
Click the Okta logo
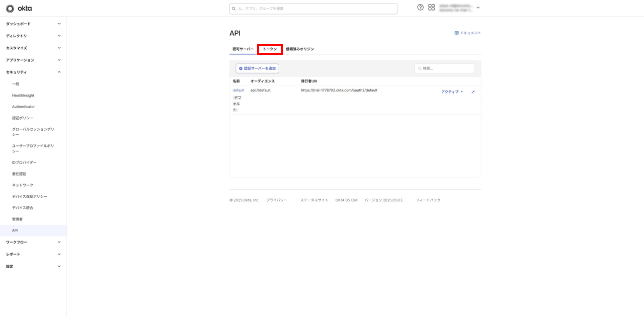(x=19, y=9)
